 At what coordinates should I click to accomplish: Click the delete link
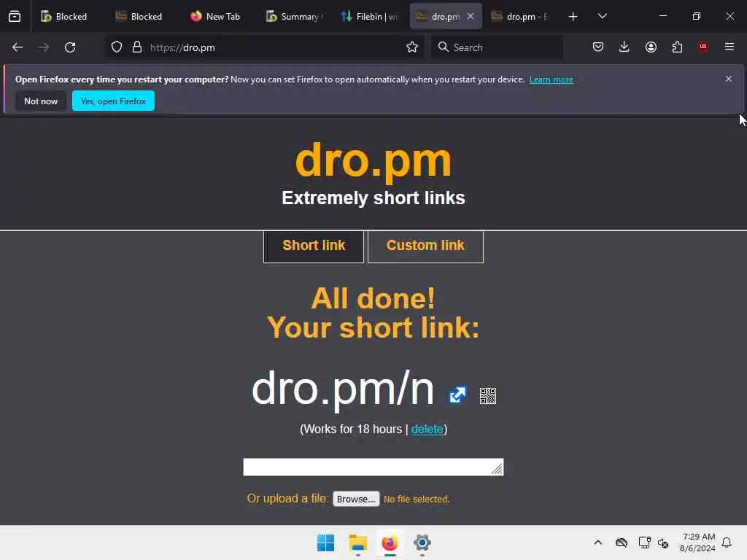pos(427,429)
